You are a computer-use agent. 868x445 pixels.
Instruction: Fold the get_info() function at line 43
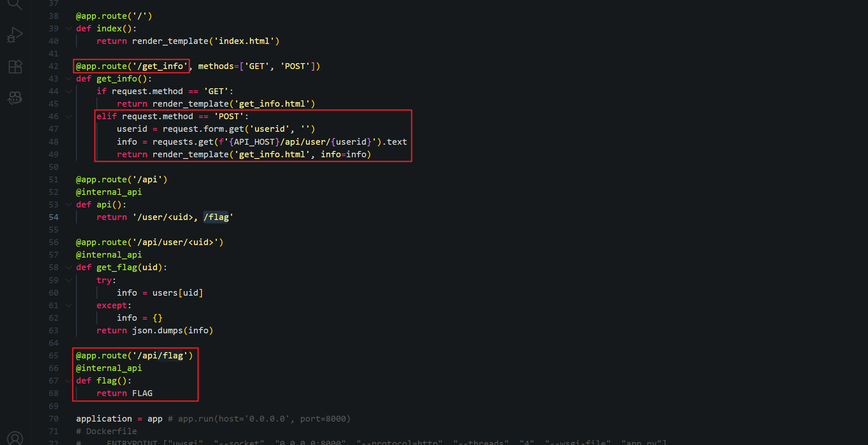point(69,79)
